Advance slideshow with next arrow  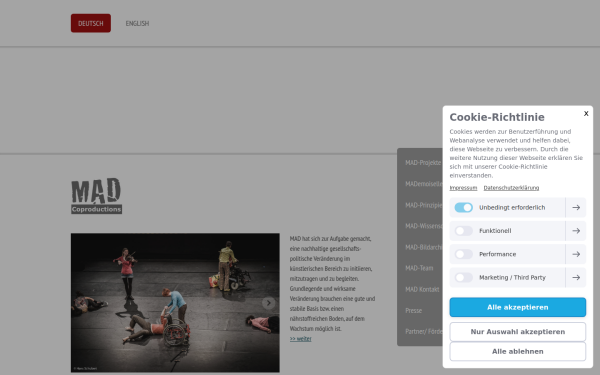coord(269,303)
